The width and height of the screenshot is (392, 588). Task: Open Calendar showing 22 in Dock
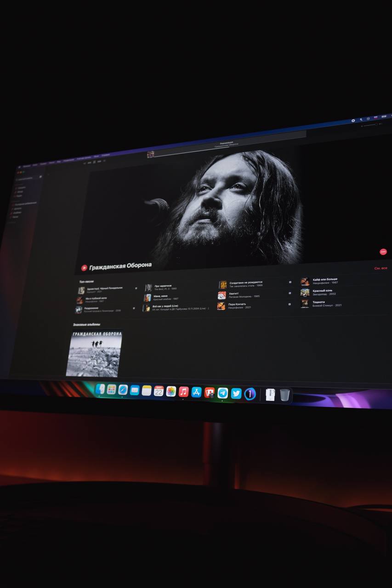159,391
